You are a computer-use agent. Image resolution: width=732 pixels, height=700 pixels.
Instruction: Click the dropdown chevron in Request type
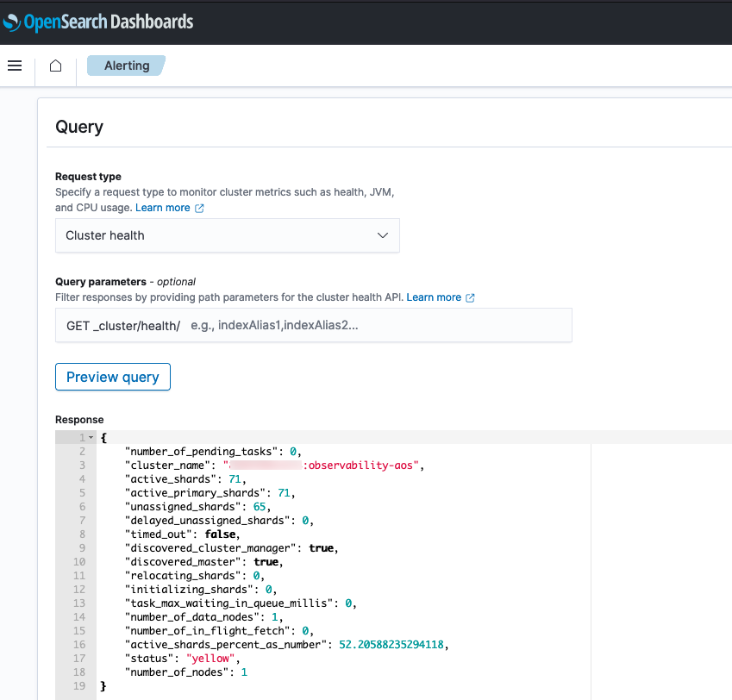tap(384, 235)
